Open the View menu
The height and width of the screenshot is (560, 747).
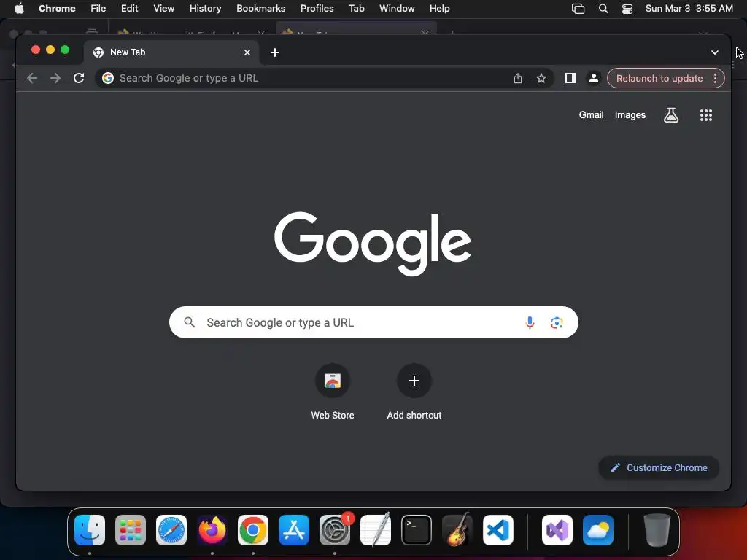164,8
